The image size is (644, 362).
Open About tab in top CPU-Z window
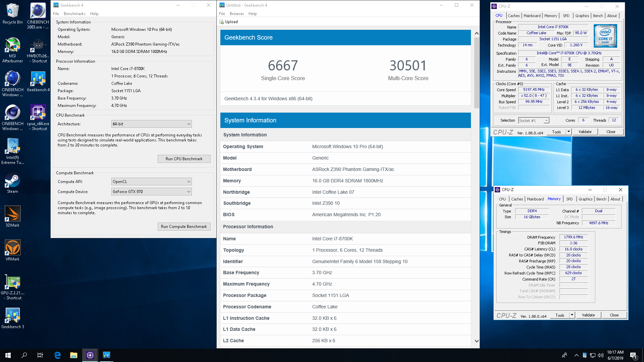point(612,16)
